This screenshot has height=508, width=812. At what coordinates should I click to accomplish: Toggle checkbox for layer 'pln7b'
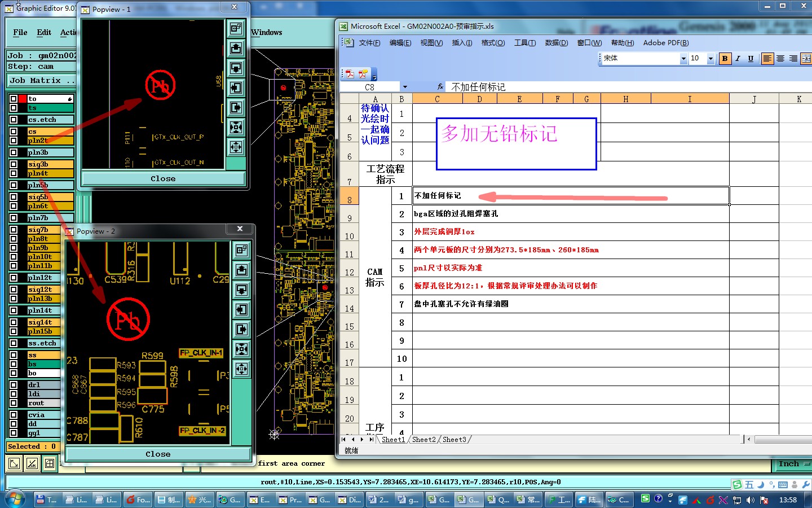point(14,218)
